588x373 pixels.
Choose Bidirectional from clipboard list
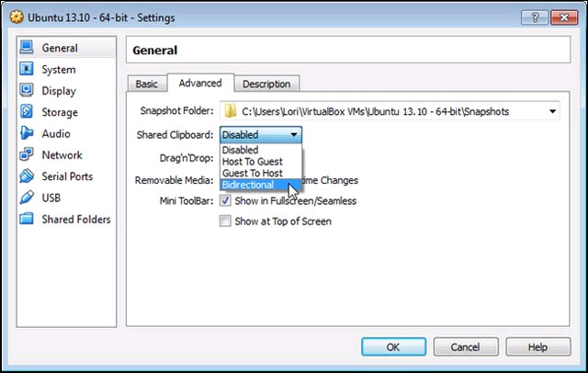coord(247,185)
